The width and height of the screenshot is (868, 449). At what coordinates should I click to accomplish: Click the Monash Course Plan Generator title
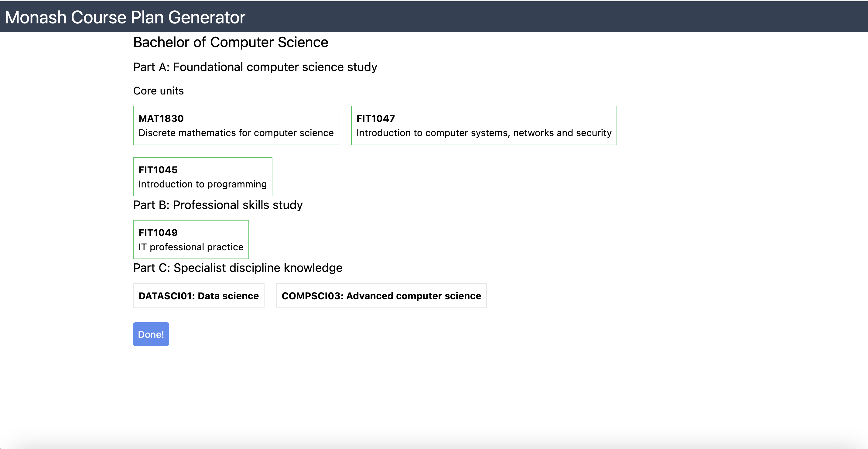(125, 17)
